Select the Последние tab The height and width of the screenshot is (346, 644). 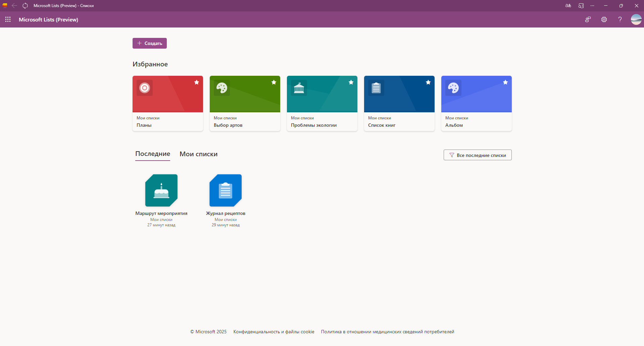pos(153,154)
